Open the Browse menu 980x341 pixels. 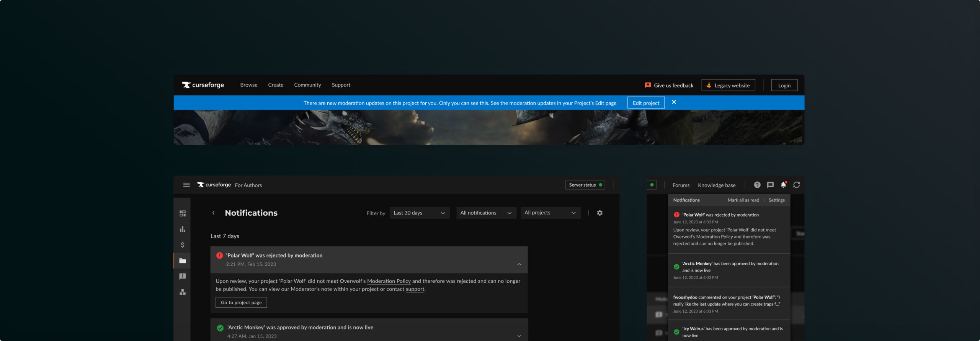click(249, 85)
